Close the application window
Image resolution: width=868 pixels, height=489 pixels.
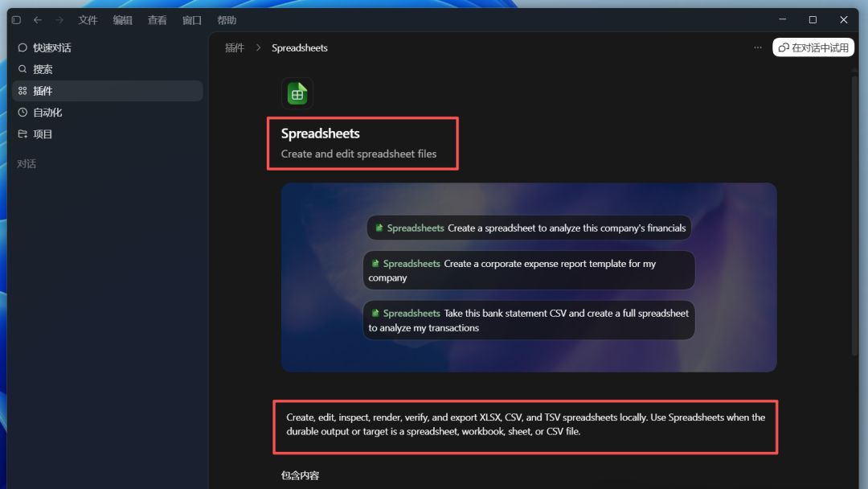point(843,19)
